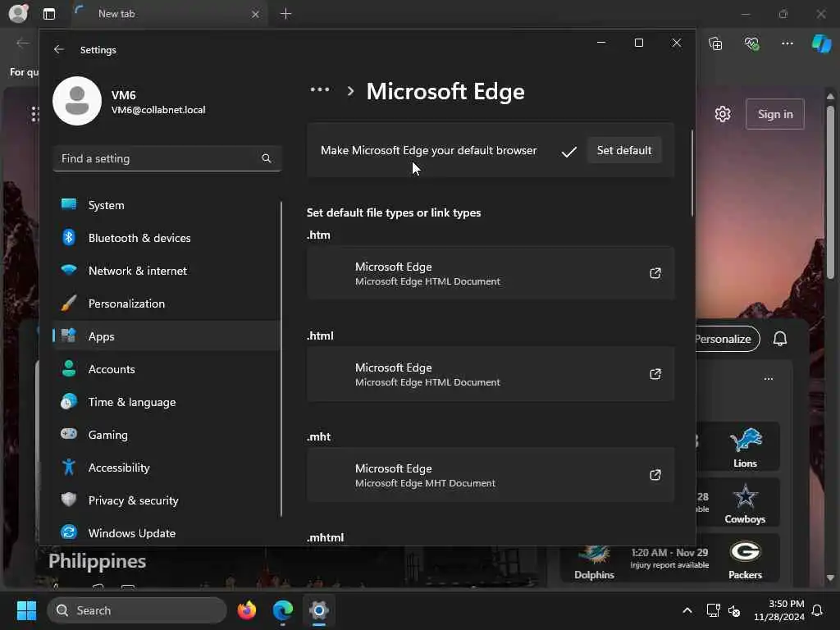
Task: Expand the breadcrumb ellipsis menu
Action: (x=320, y=90)
